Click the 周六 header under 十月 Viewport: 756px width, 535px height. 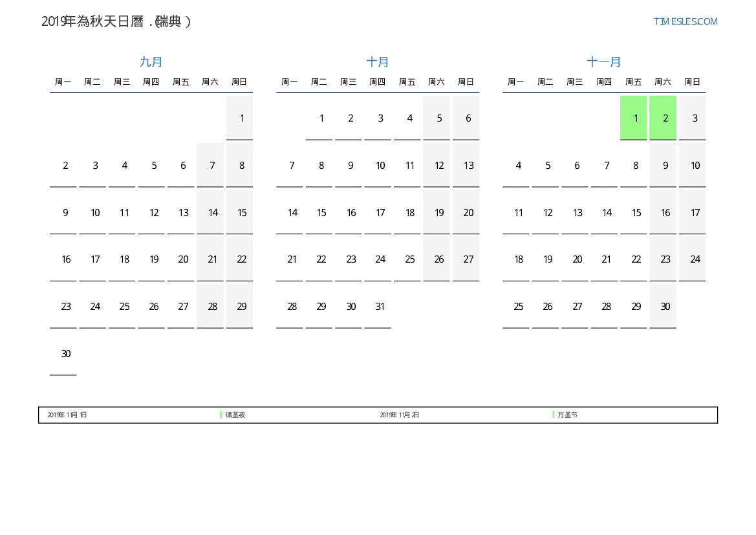[x=437, y=82]
